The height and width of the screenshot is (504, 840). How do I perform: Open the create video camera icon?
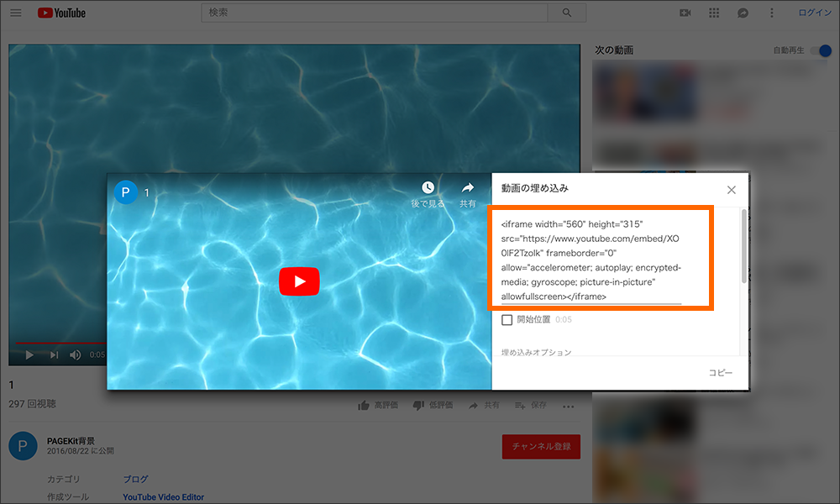coord(685,13)
